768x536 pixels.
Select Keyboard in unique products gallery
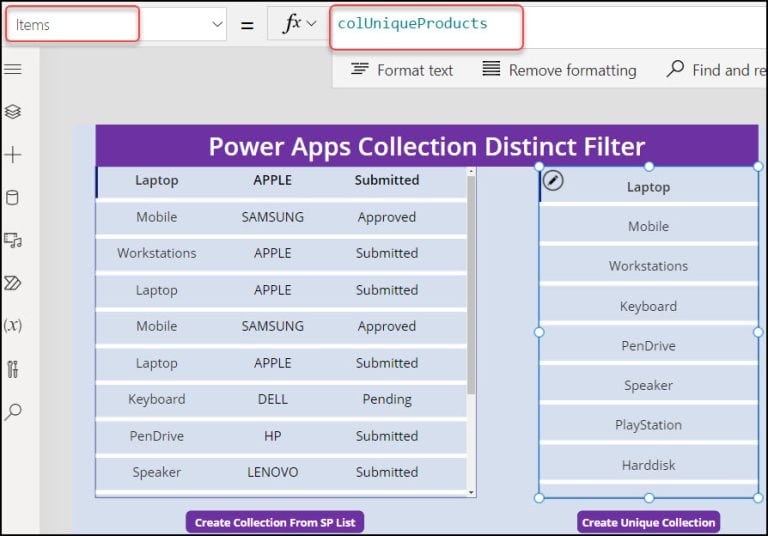[648, 306]
